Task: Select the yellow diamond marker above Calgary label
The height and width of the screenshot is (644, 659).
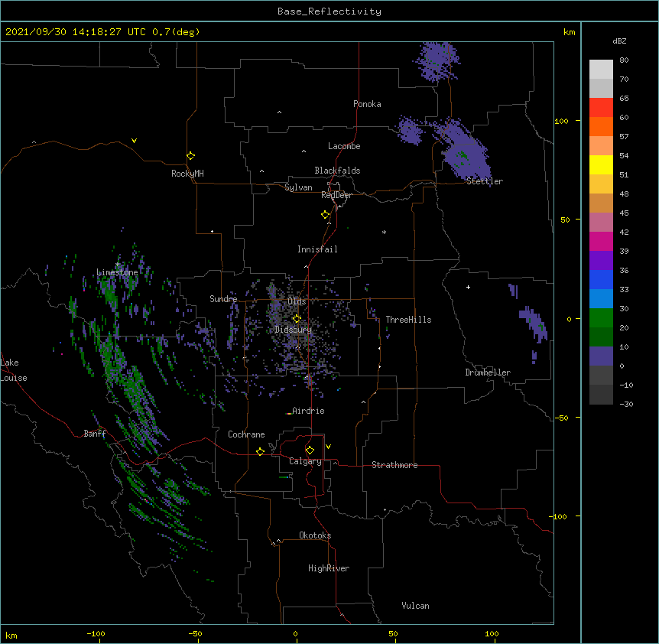Action: click(x=310, y=450)
